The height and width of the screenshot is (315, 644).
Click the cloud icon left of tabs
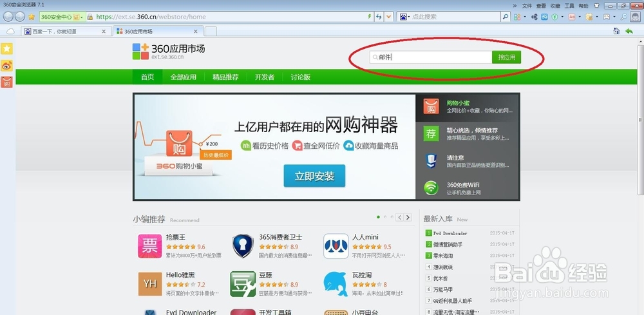(x=10, y=31)
